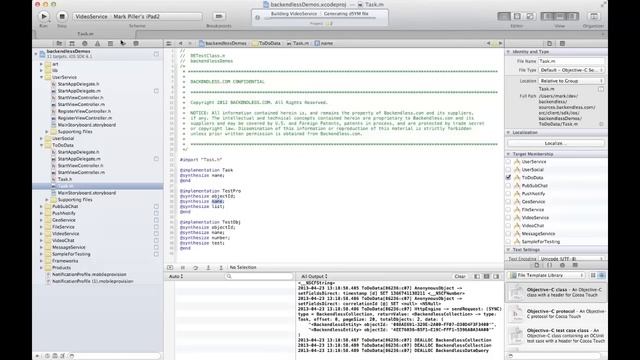The image size is (640, 360).
Task: Open the related files menu in jump bar
Action: [169, 43]
